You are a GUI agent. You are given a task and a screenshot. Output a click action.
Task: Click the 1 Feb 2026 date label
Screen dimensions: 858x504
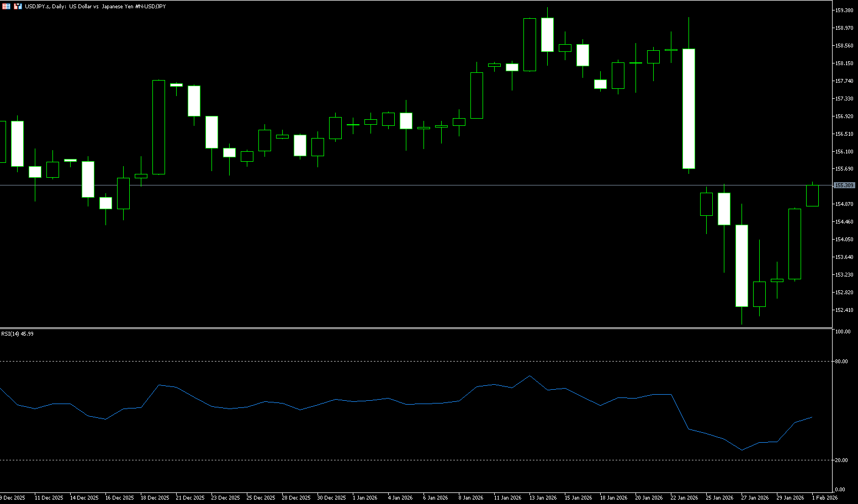(x=824, y=498)
